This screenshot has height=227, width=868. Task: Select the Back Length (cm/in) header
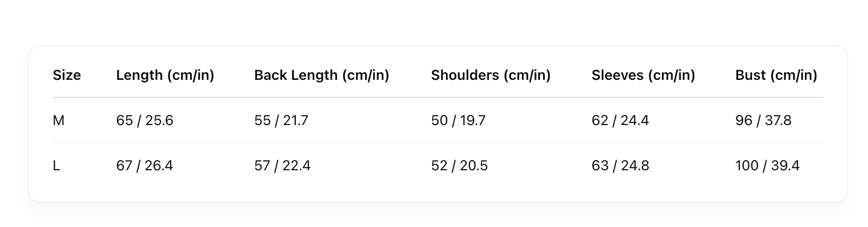point(321,75)
